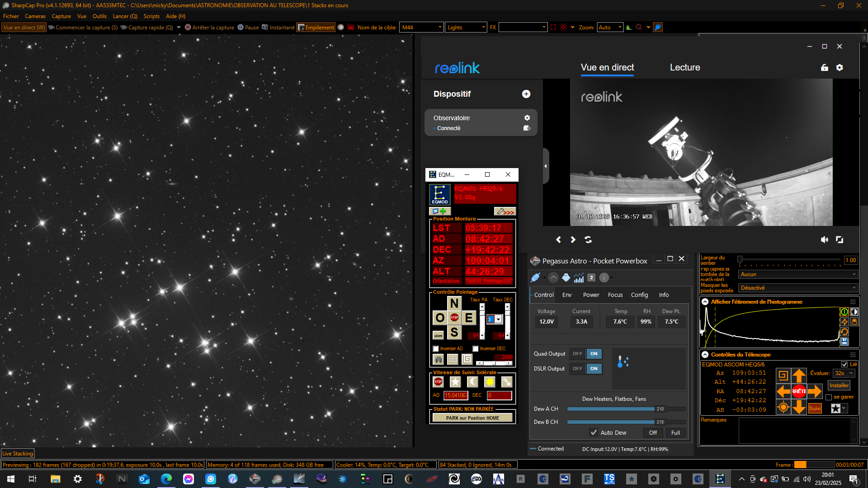This screenshot has height=488, width=868.
Task: Select sidereal tracking star icon in EQMOD
Action: click(x=455, y=382)
